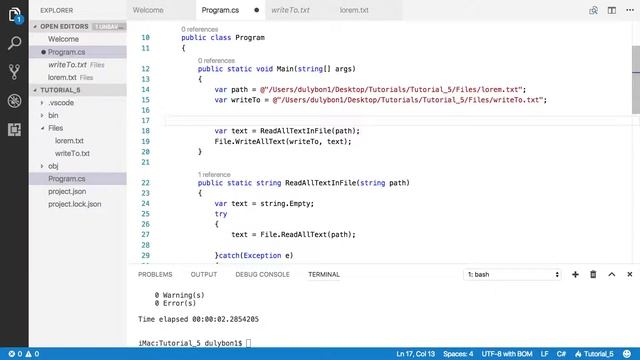This screenshot has height=360, width=640.
Task: Click the File.WriteAllText code on line 19
Action: point(283,142)
